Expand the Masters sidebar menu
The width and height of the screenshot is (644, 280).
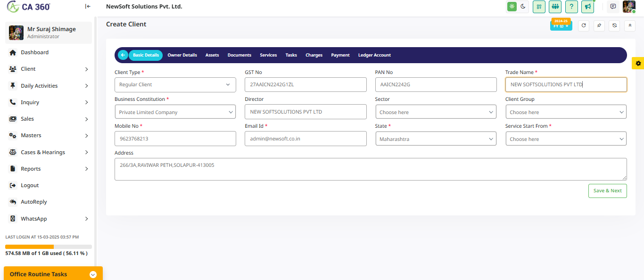tap(48, 135)
